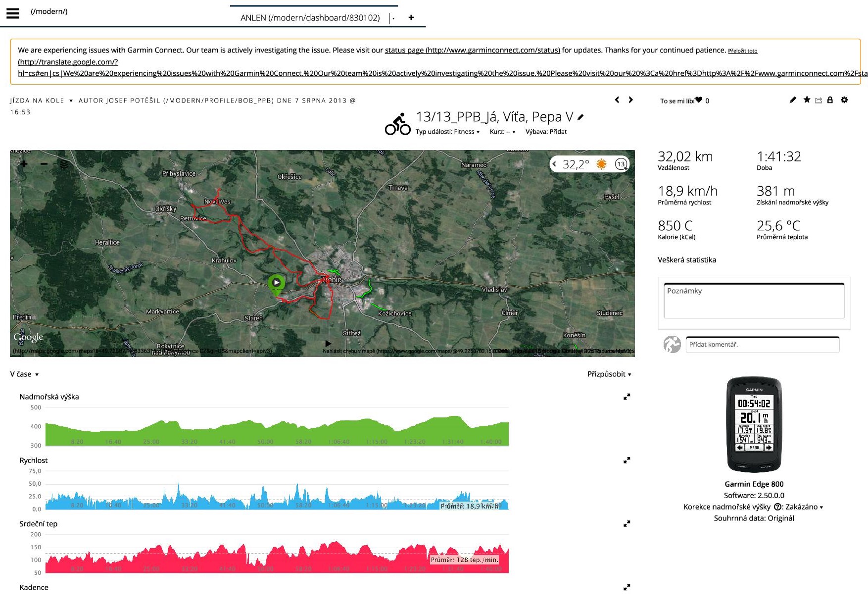Open the map layers selector

[x=64, y=164]
